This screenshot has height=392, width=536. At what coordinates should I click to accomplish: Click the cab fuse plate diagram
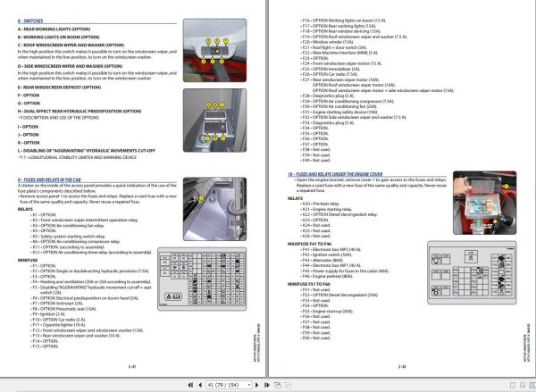(202, 279)
